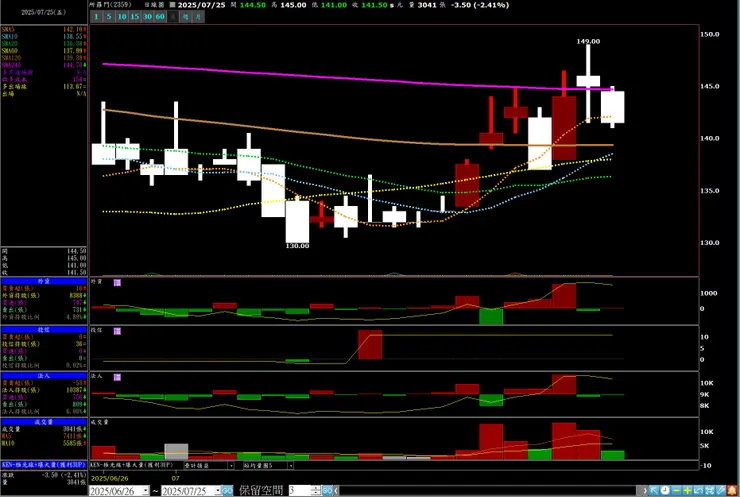Click the horizontal scrollbar track
Viewport: 740px width, 497px height.
pyautogui.click(x=488, y=491)
